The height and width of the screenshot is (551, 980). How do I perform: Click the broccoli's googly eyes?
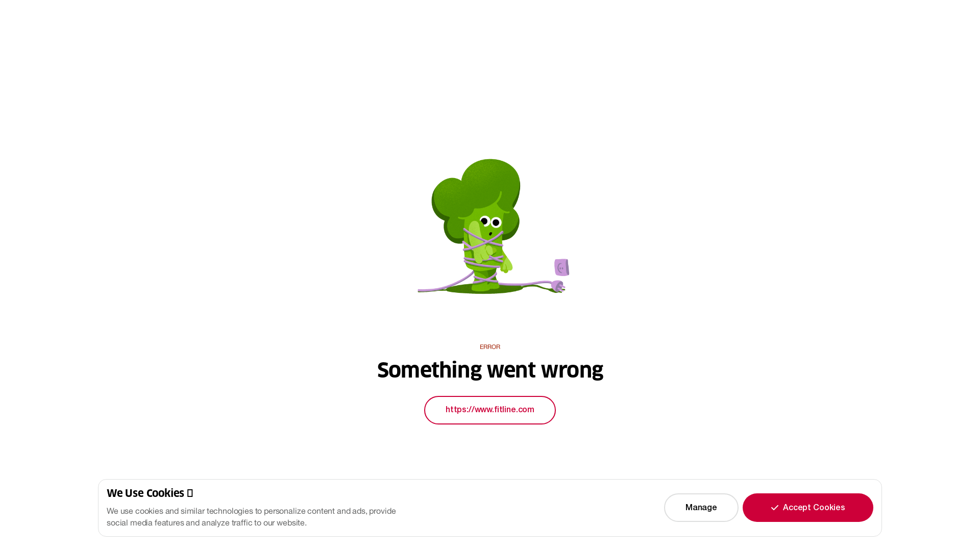click(490, 221)
